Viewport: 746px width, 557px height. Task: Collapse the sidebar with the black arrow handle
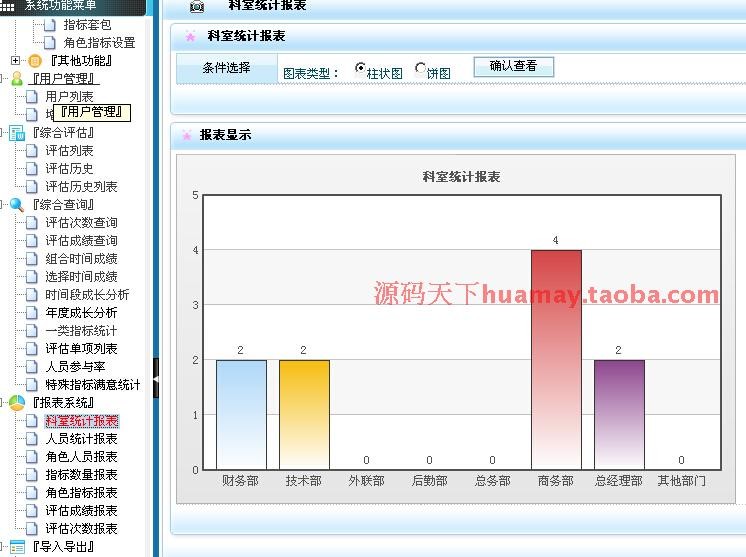[x=156, y=379]
